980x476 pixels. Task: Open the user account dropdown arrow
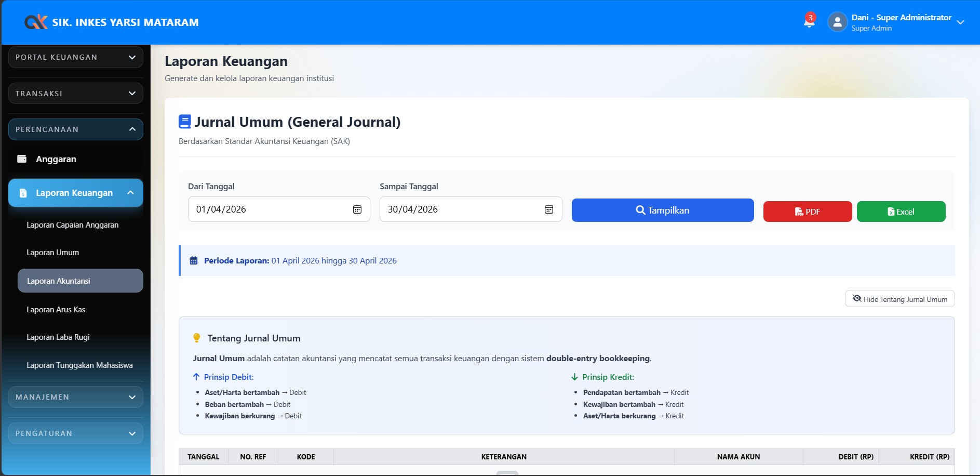click(960, 22)
